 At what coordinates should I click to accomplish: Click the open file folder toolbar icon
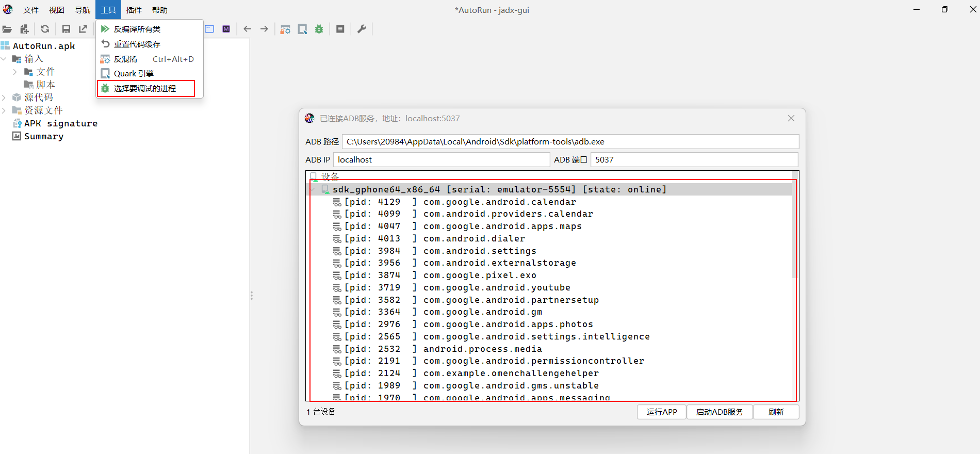click(x=7, y=29)
